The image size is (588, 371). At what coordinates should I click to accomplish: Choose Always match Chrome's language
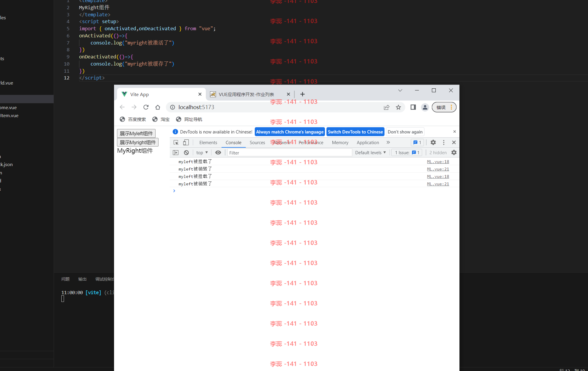tap(290, 132)
